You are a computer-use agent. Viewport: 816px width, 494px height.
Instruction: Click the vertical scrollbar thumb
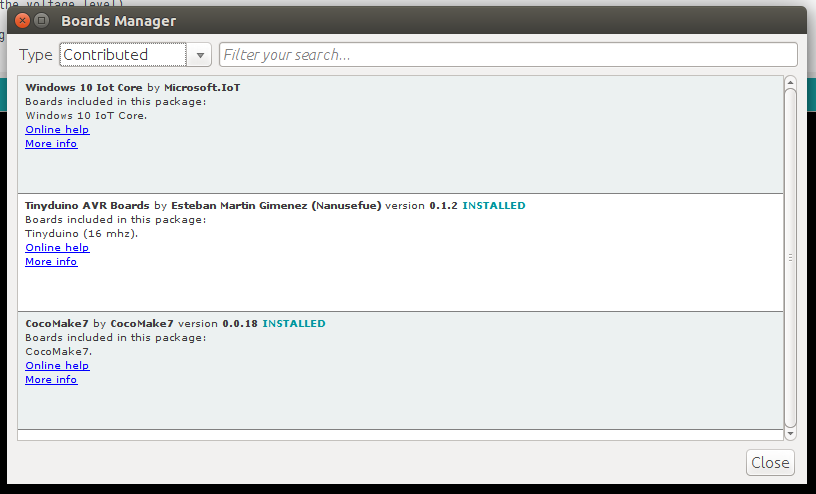pos(790,258)
